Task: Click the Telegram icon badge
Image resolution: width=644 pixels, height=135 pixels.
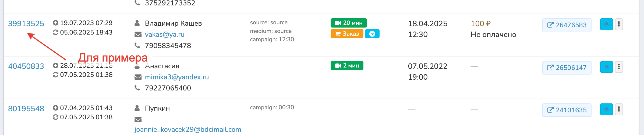Action: point(372,34)
